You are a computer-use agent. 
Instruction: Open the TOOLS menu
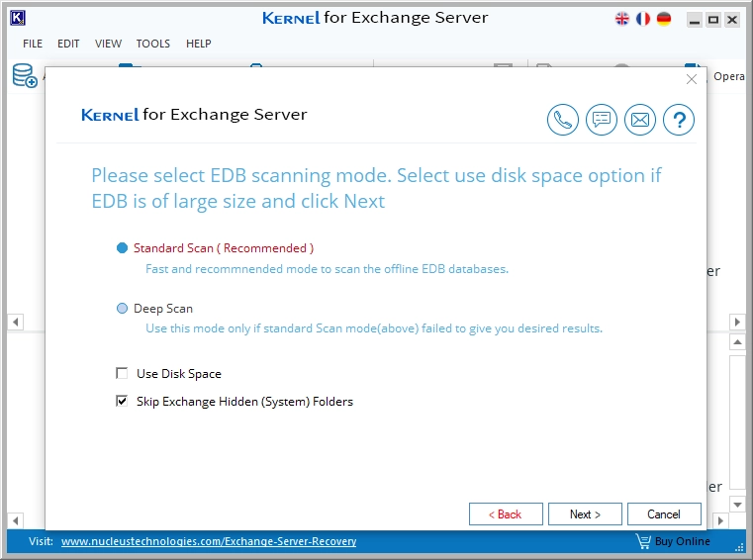[153, 44]
